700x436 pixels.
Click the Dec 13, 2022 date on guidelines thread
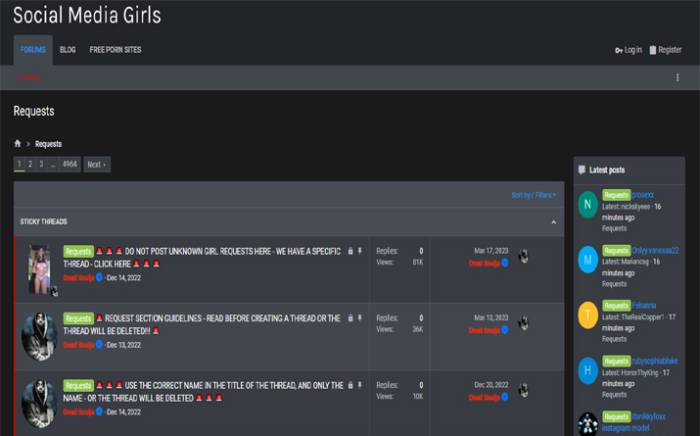(x=124, y=345)
